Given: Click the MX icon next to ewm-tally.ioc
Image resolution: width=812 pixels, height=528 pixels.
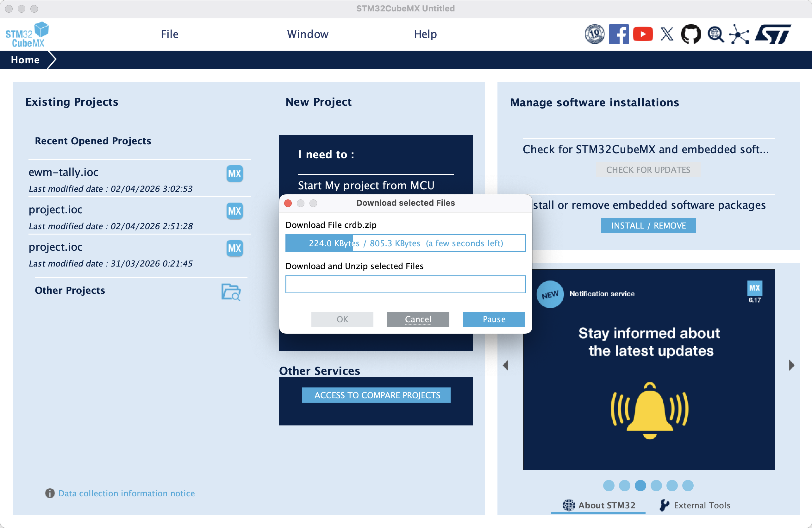Looking at the screenshot, I should coord(234,173).
